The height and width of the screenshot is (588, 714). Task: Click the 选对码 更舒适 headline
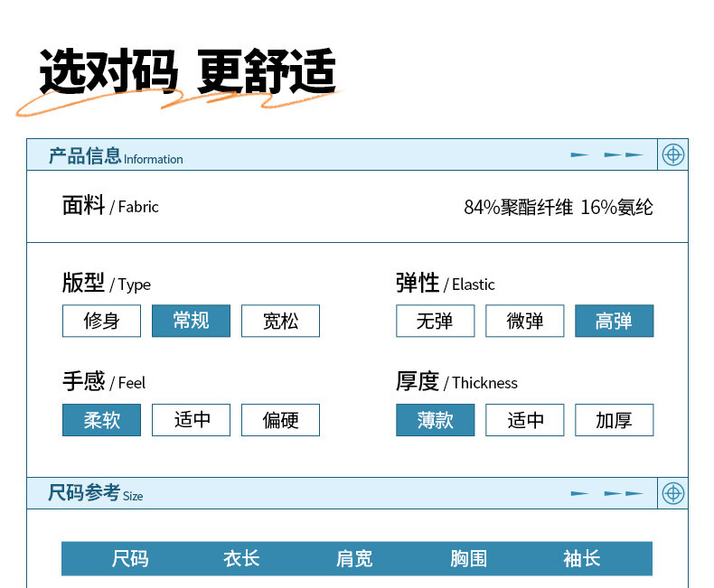click(188, 72)
